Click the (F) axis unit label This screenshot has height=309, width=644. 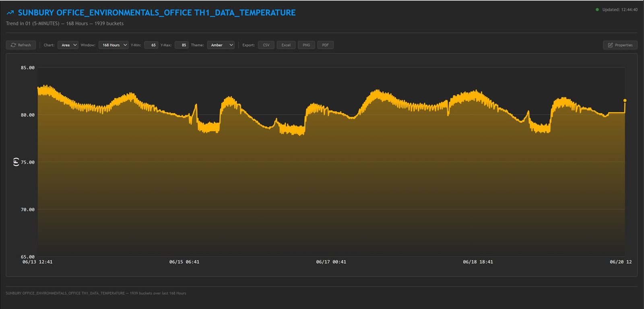(x=16, y=162)
